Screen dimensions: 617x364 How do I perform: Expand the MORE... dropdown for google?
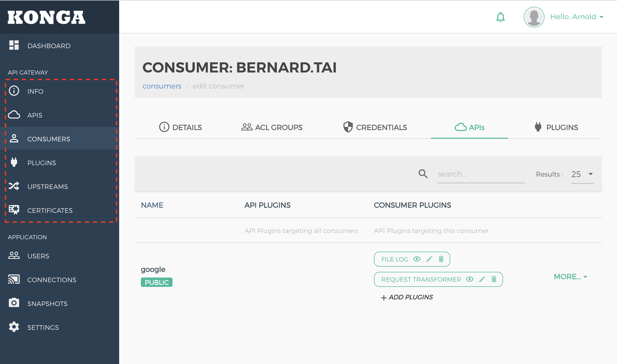pyautogui.click(x=571, y=277)
